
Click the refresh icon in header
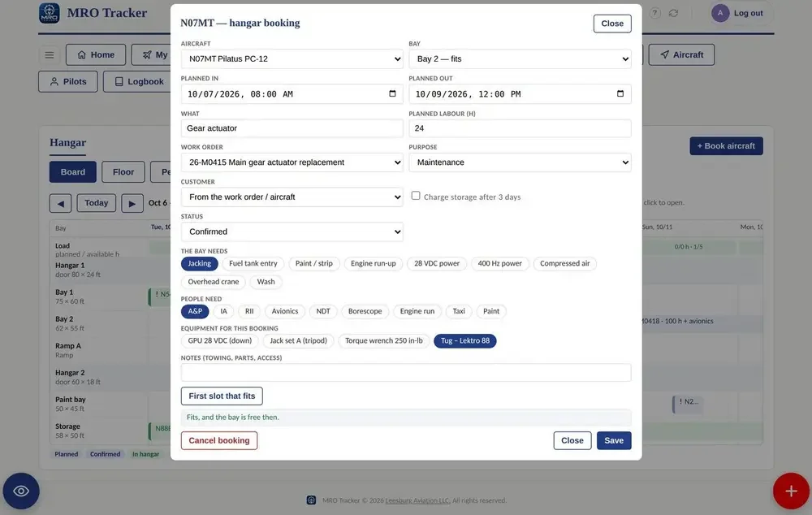pos(673,13)
